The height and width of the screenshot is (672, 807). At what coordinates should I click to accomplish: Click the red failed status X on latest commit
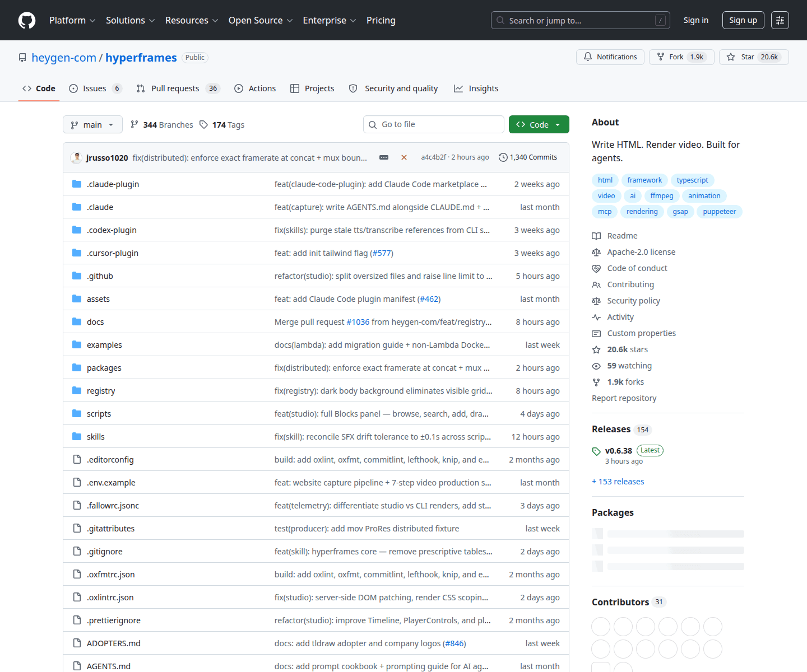coord(404,157)
